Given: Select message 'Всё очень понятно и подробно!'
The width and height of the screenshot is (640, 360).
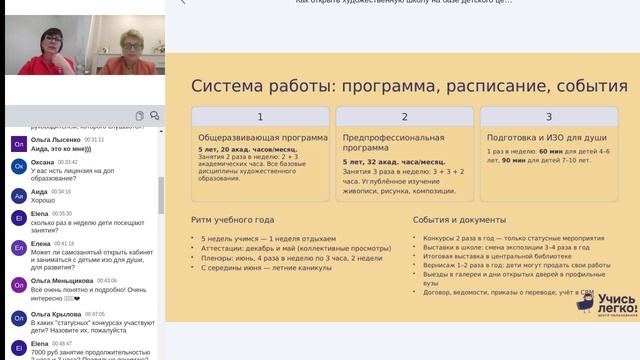Looking at the screenshot, I should (x=89, y=294).
